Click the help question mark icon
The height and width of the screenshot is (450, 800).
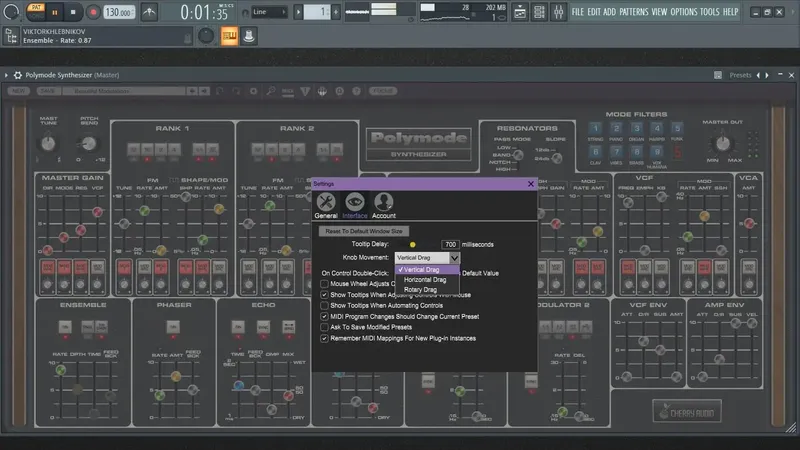[x=357, y=91]
